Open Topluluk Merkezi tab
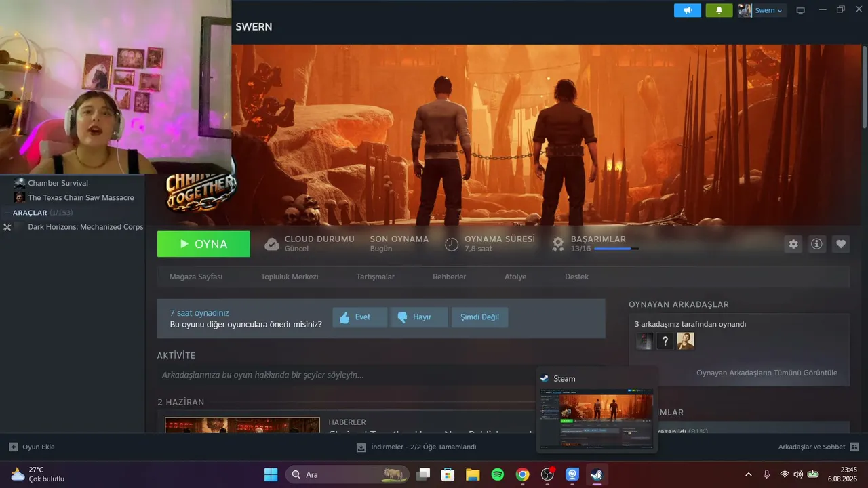The height and width of the screenshot is (488, 868). click(x=290, y=277)
